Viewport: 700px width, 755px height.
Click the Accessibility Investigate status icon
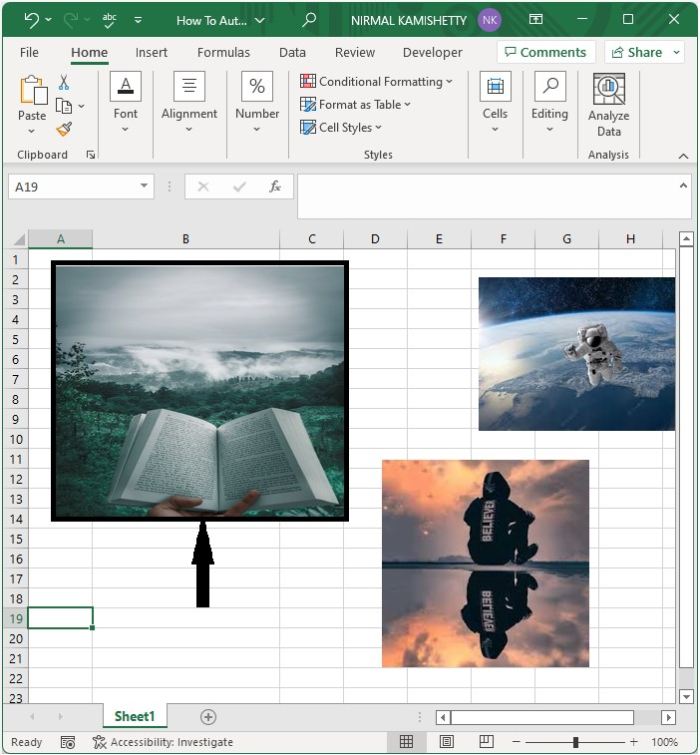[99, 742]
